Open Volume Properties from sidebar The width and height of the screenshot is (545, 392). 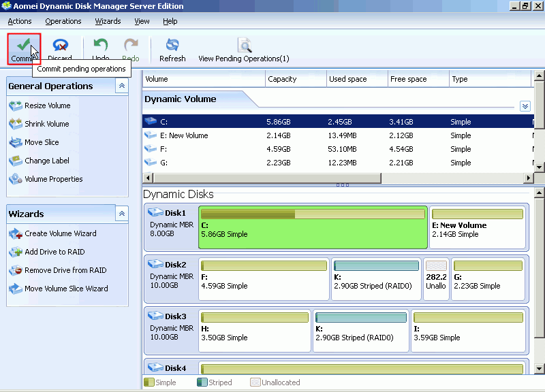coord(53,179)
